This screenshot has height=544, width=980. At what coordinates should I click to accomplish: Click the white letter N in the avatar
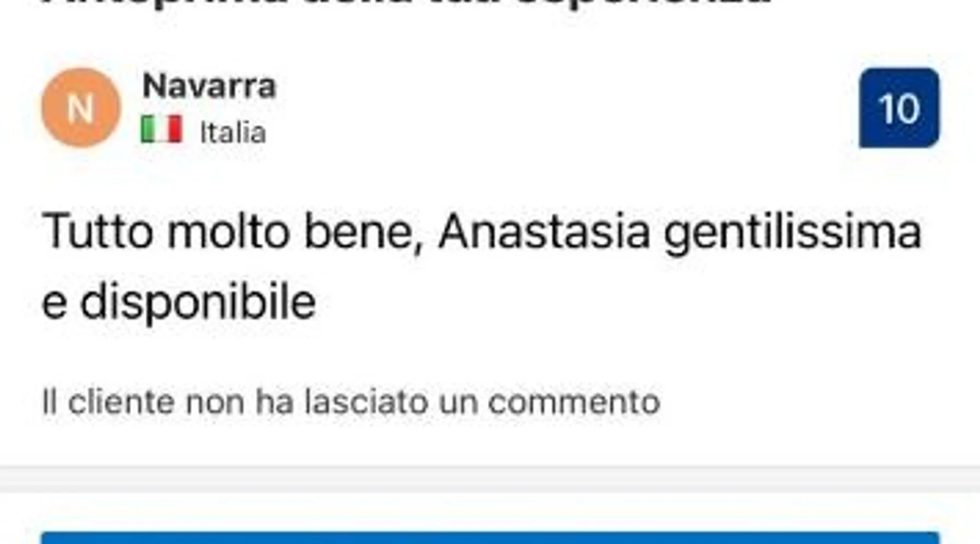pos(81,109)
